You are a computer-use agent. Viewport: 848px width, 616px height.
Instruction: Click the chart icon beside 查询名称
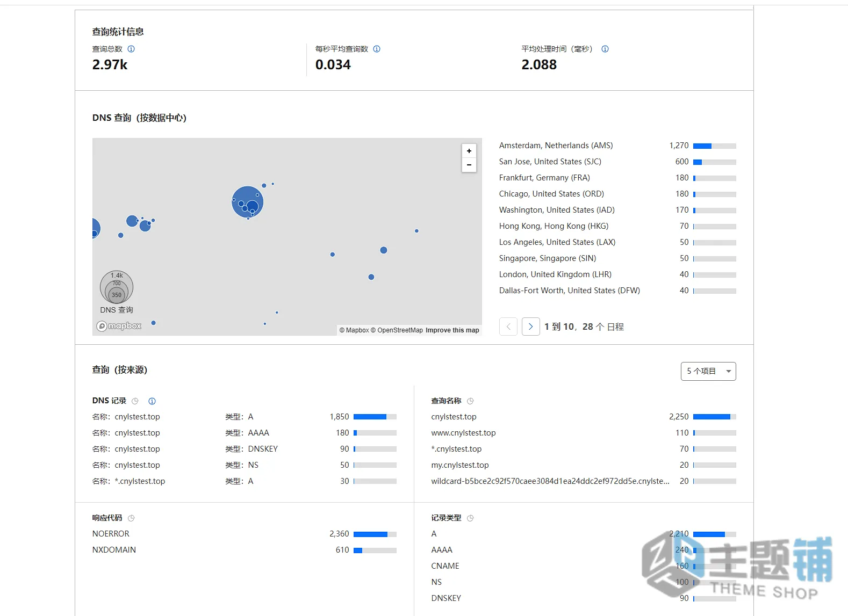470,401
